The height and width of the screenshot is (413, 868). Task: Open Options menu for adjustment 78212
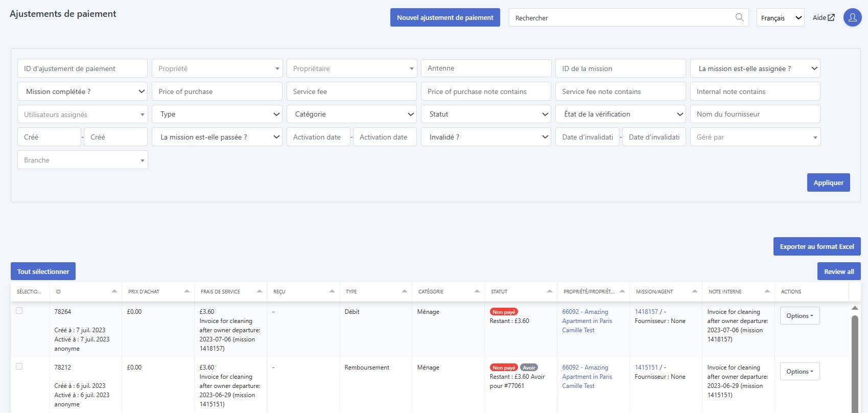click(x=800, y=372)
